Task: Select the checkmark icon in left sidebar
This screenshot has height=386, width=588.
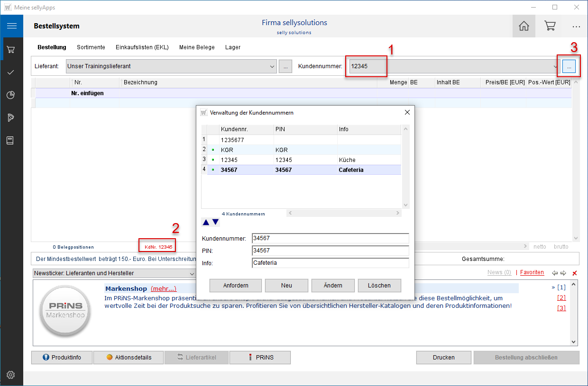Action: [x=11, y=72]
